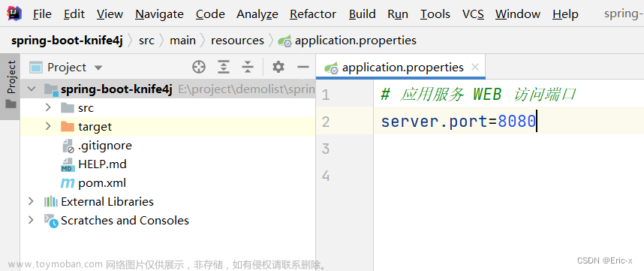
Task: Click the main breadcrumb
Action: point(183,41)
